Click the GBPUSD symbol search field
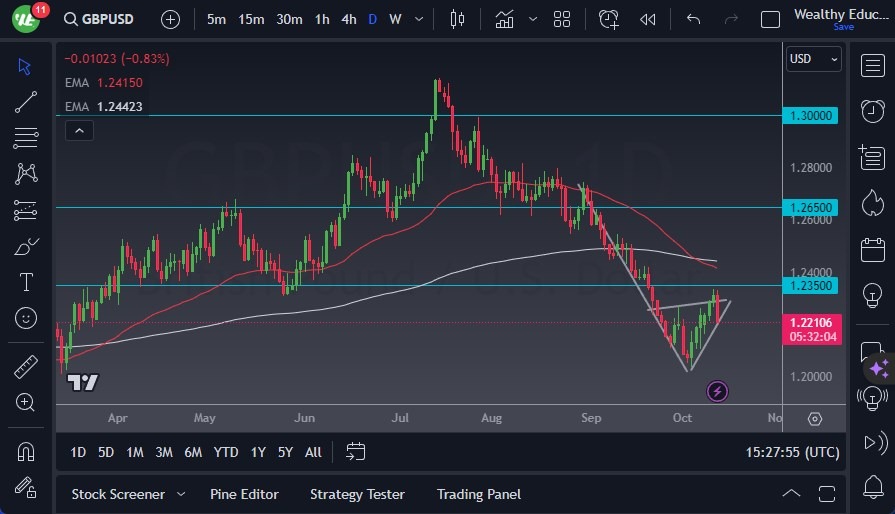Image resolution: width=895 pixels, height=514 pixels. (104, 19)
